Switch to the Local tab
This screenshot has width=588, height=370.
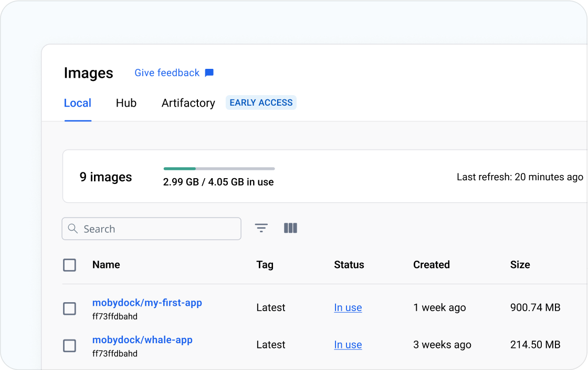(x=78, y=103)
